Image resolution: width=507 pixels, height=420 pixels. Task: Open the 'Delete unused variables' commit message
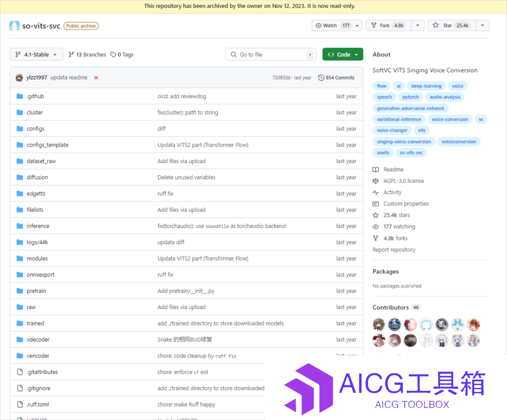pyautogui.click(x=186, y=177)
